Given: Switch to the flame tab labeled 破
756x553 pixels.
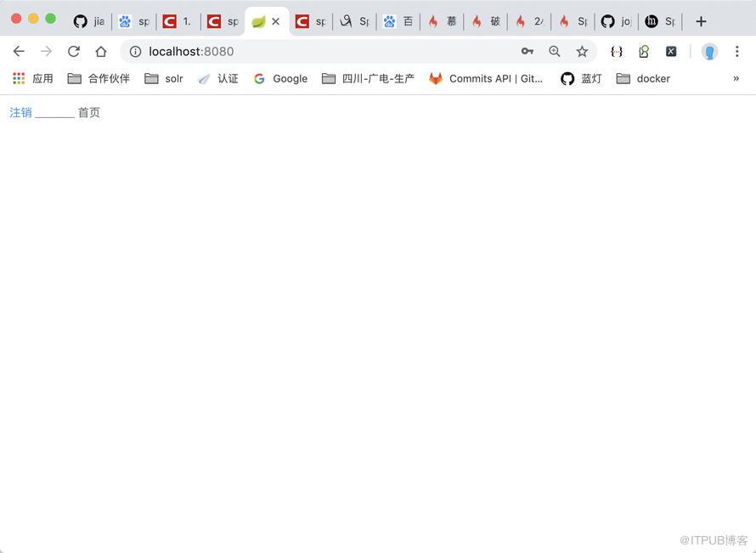Looking at the screenshot, I should pos(486,21).
